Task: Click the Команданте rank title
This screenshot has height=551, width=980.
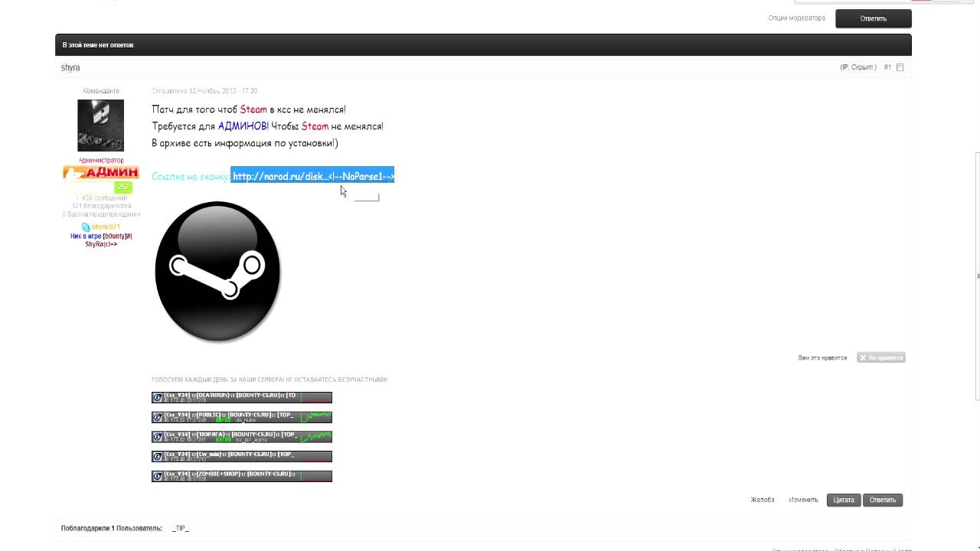Action: pyautogui.click(x=101, y=91)
